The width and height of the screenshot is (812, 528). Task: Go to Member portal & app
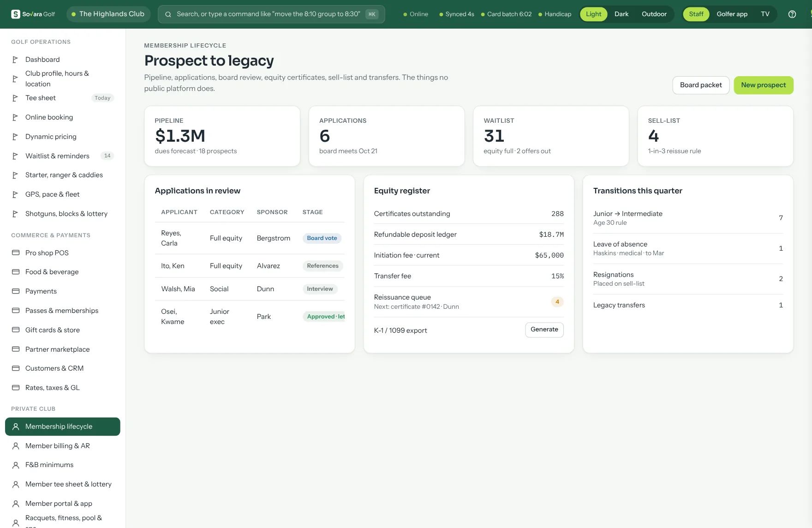tap(63, 504)
